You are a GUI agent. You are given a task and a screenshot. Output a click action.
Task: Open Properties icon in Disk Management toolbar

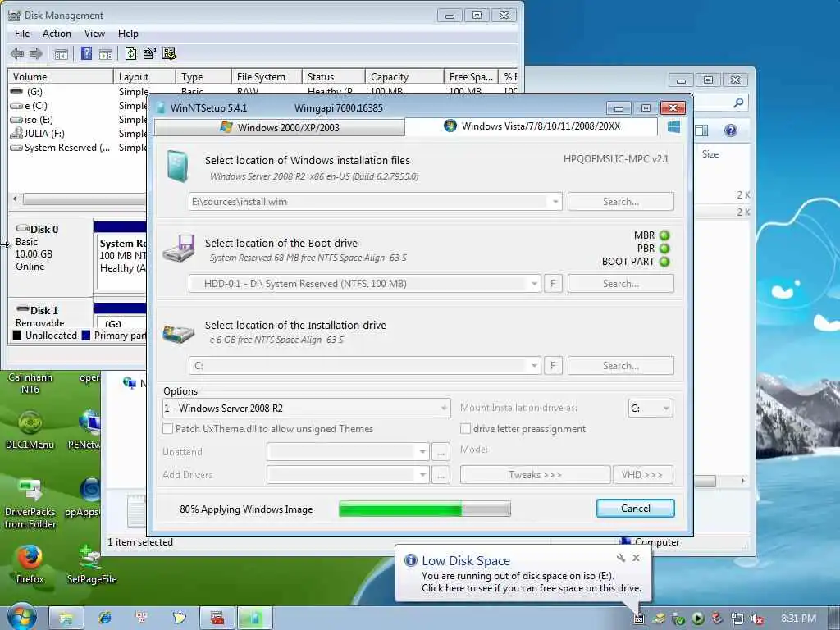(149, 53)
